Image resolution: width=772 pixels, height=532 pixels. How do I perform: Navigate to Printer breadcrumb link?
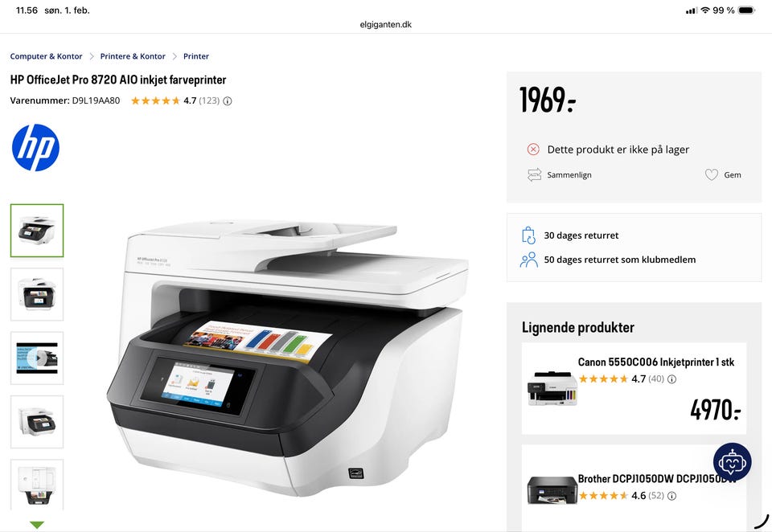click(x=196, y=56)
